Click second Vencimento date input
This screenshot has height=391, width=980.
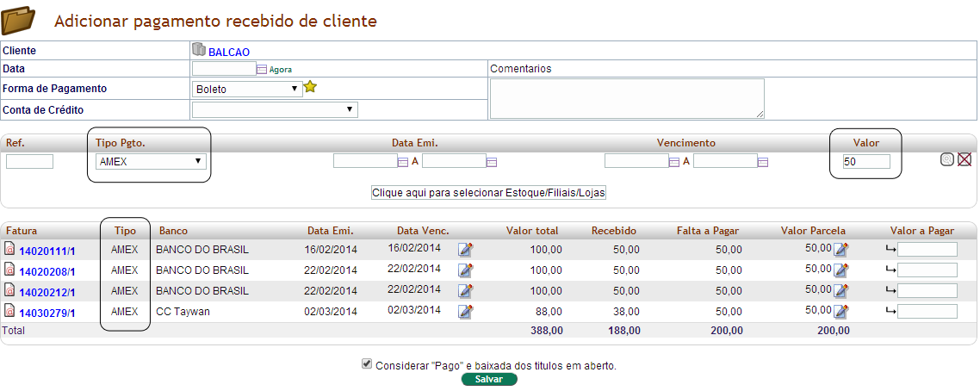(x=726, y=161)
